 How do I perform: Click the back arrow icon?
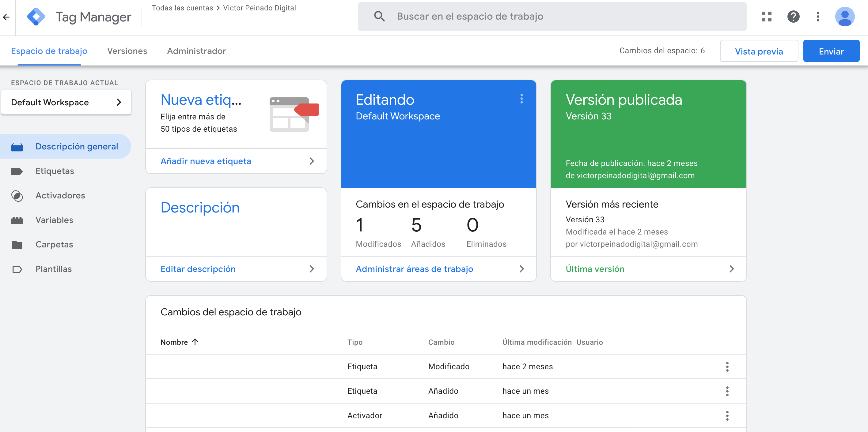6,17
